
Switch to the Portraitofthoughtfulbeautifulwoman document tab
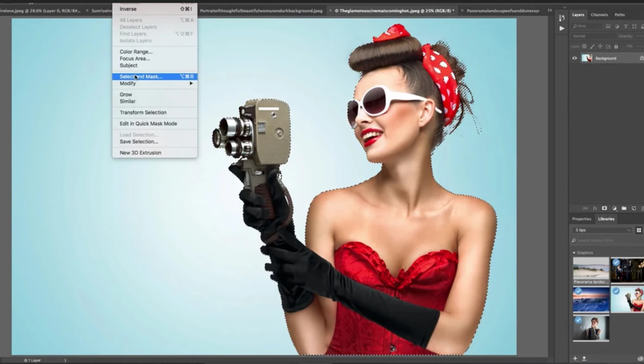pos(261,11)
